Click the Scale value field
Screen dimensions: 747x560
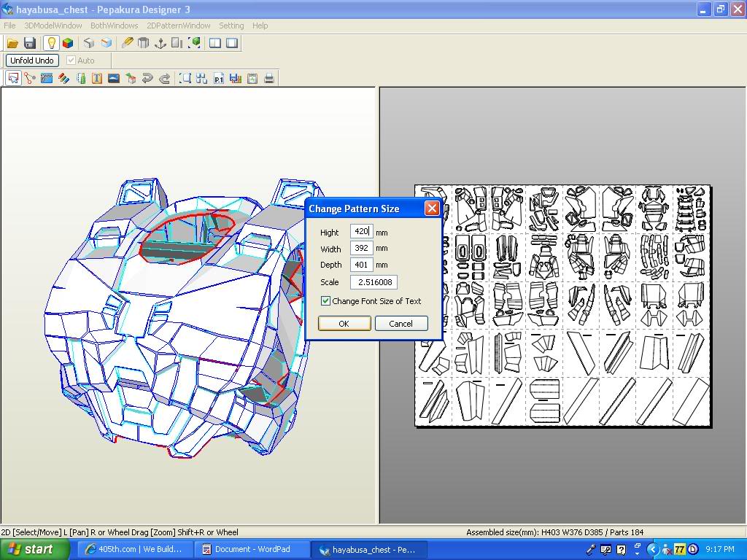(x=374, y=282)
